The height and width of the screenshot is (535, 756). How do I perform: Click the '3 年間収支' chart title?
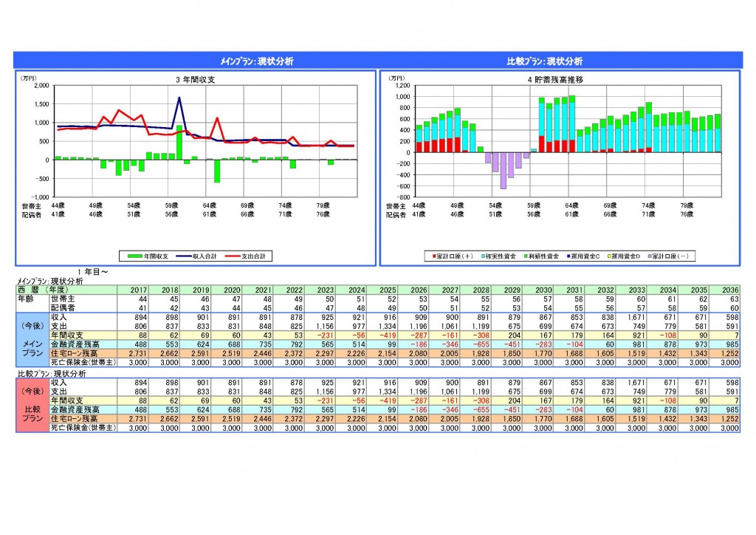pos(194,79)
